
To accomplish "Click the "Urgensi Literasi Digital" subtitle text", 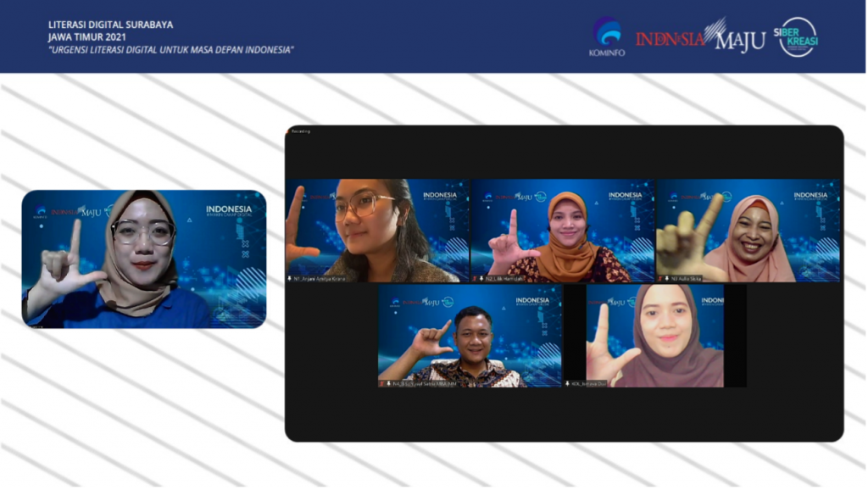I will [x=170, y=49].
